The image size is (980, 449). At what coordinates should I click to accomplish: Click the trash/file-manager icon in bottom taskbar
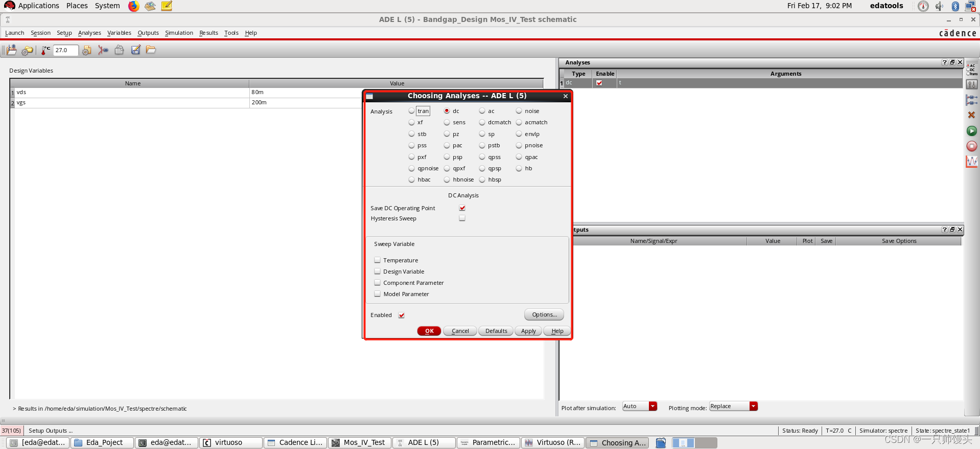coord(661,443)
